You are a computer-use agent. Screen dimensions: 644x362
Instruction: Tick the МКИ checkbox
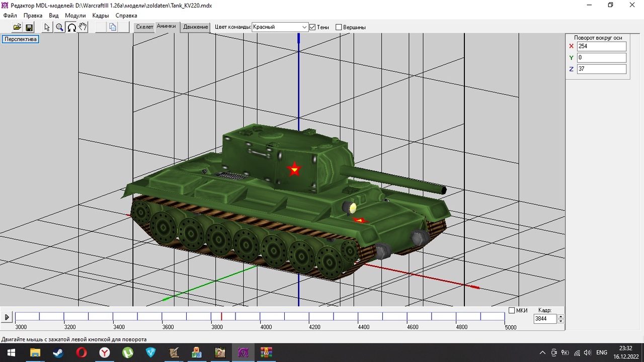tap(512, 310)
